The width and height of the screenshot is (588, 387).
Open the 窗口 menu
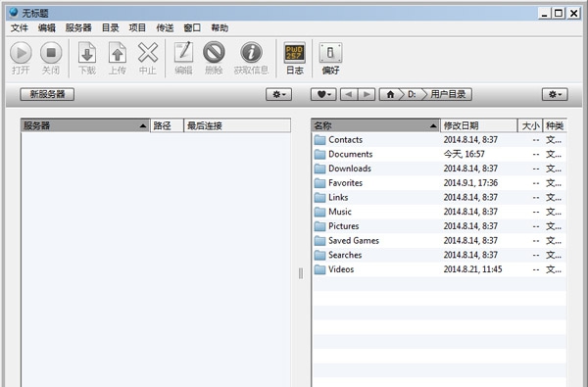click(x=192, y=28)
